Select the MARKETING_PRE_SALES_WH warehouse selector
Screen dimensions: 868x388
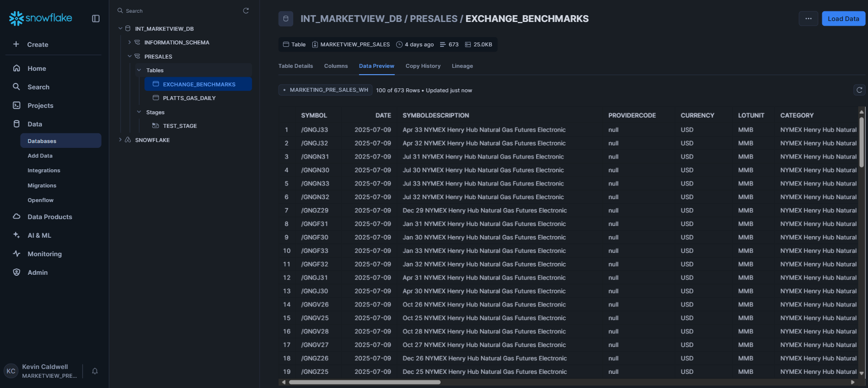325,90
